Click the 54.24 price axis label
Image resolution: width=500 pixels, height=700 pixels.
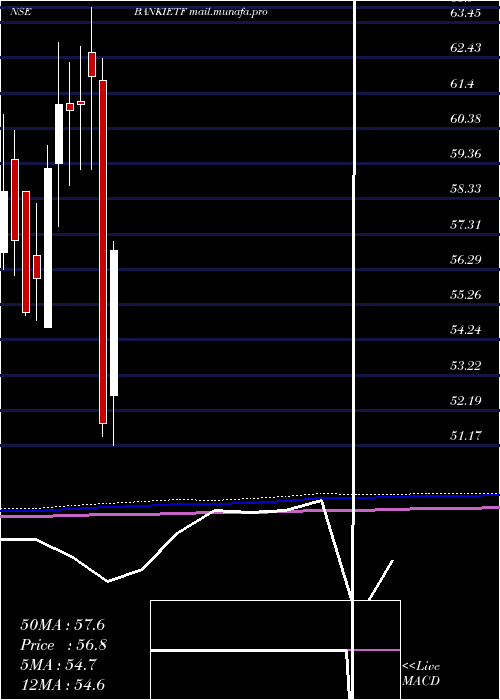coord(466,330)
